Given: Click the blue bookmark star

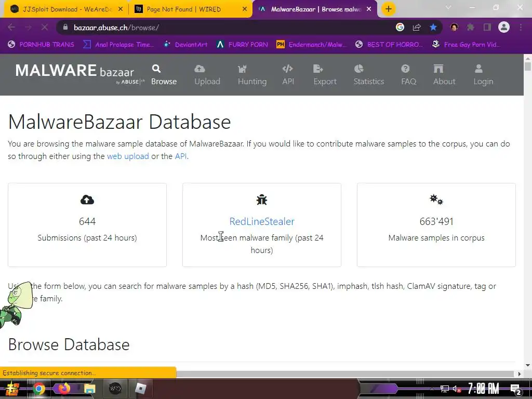Looking at the screenshot, I should tap(433, 27).
